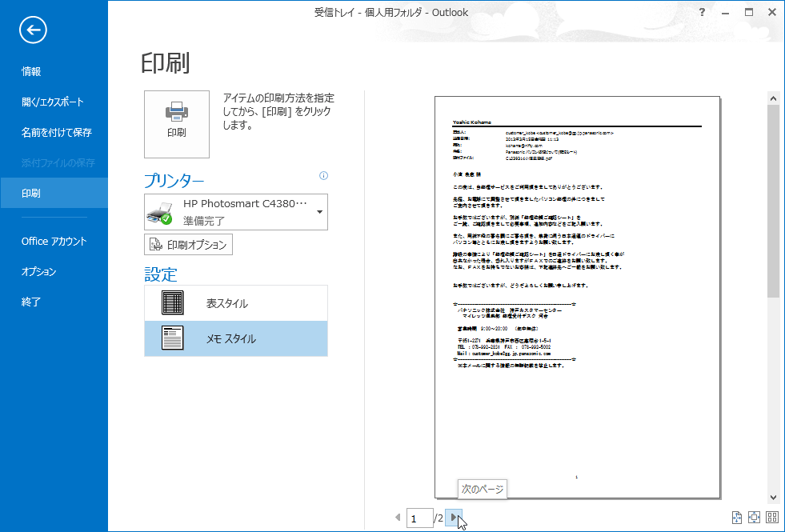
Task: Click the large 印刷 print button
Action: coord(177,124)
